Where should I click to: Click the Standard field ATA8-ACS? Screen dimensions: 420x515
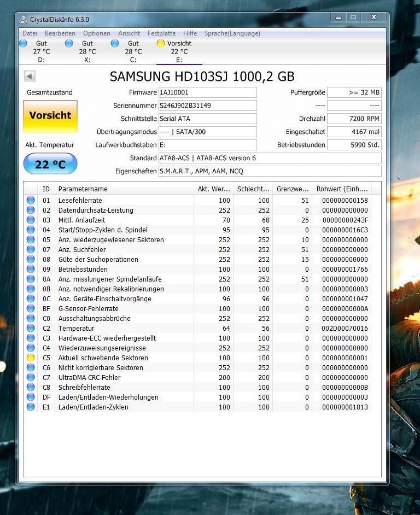270,158
